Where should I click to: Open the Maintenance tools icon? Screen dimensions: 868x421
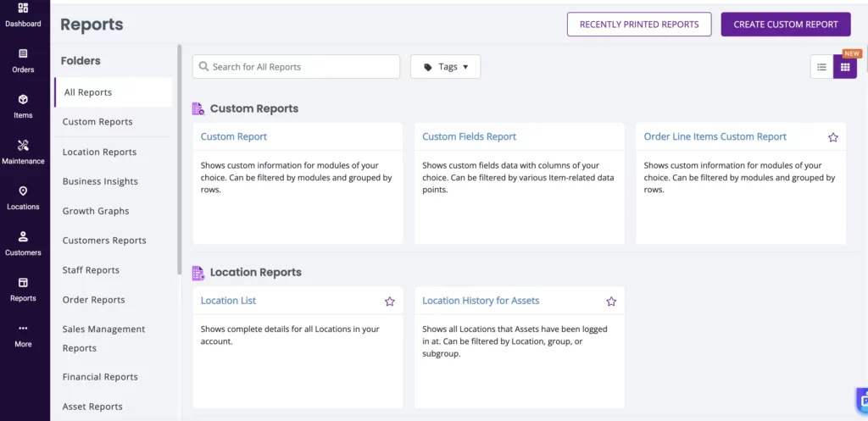pyautogui.click(x=23, y=146)
